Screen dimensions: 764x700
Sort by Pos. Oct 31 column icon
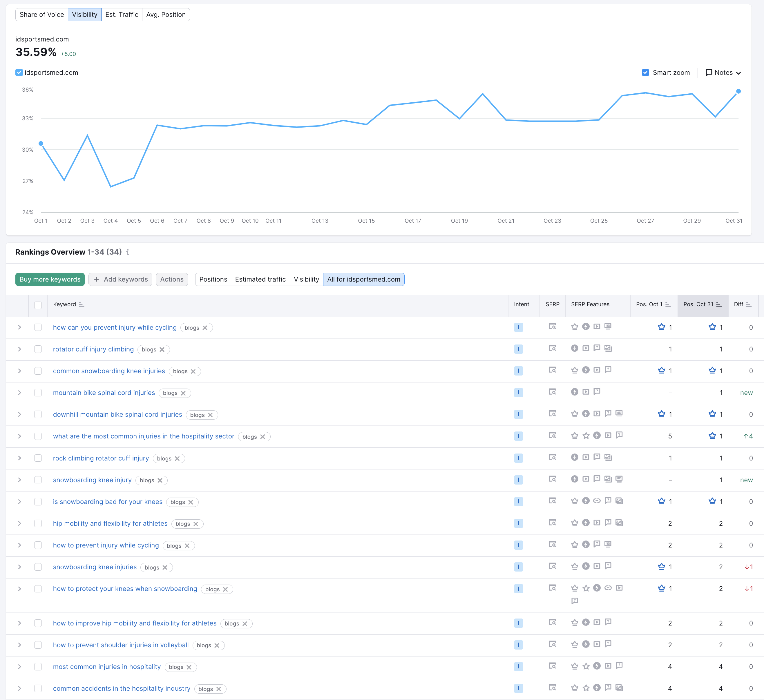click(719, 304)
